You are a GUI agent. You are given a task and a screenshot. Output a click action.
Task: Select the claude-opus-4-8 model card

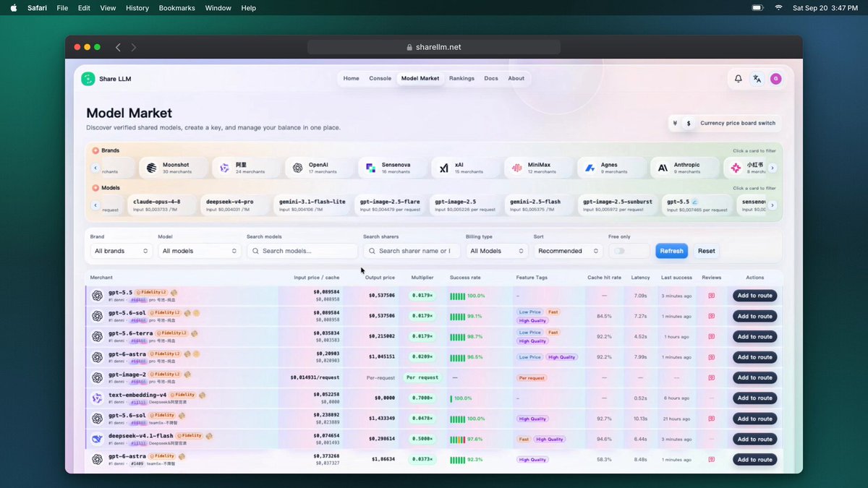162,205
